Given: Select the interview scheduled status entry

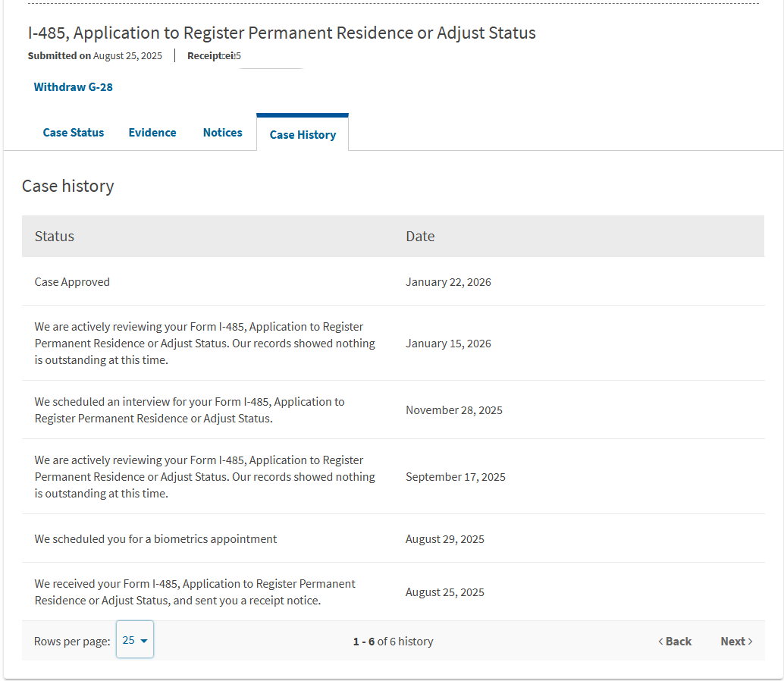Looking at the screenshot, I should click(190, 410).
